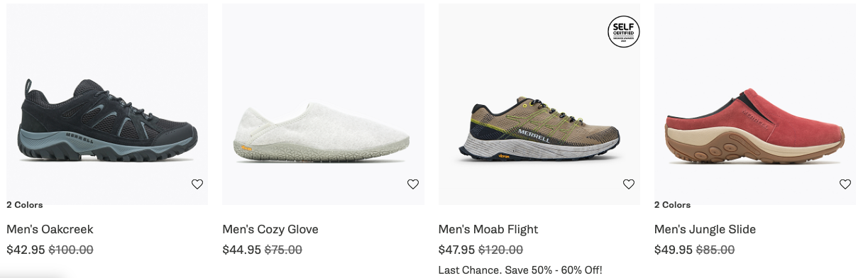Open Men's Moab Flight product title link
Screen dimensions: 868x278
[x=488, y=229]
